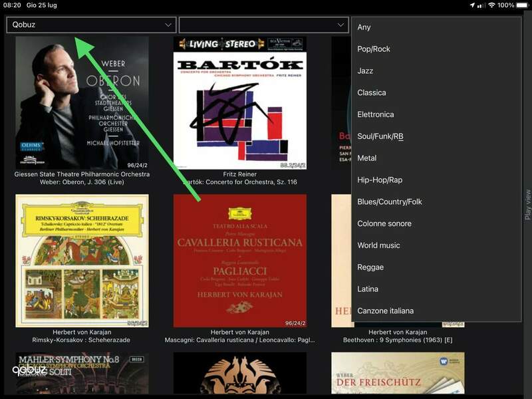
Task: Click Weber: Oberon, J. 306 (Live) title
Action: 82,182
